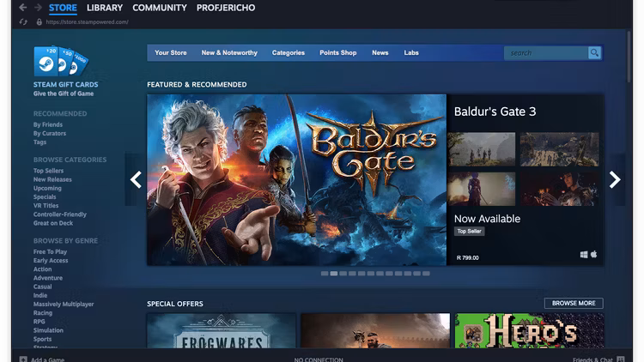Open recommendations By Curators
This screenshot has height=362, width=644.
[50, 133]
